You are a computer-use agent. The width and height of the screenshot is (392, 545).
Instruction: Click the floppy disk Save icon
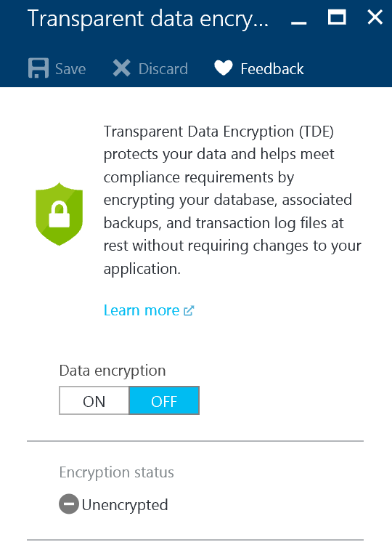pyautogui.click(x=38, y=68)
